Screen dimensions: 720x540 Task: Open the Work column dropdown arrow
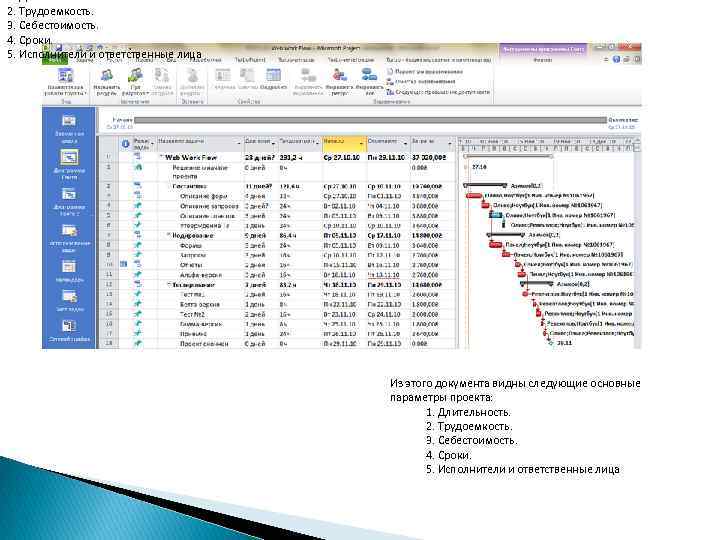click(317, 144)
